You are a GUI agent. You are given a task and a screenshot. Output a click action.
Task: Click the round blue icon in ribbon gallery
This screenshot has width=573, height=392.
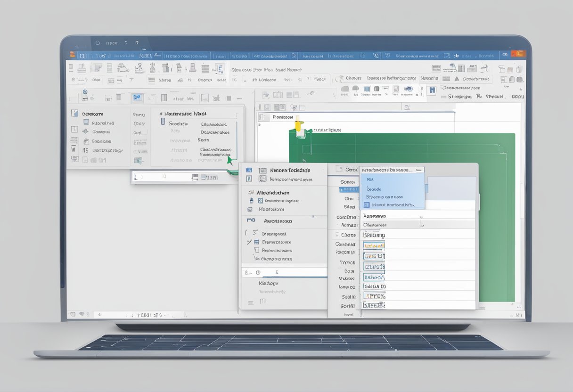pyautogui.click(x=408, y=89)
